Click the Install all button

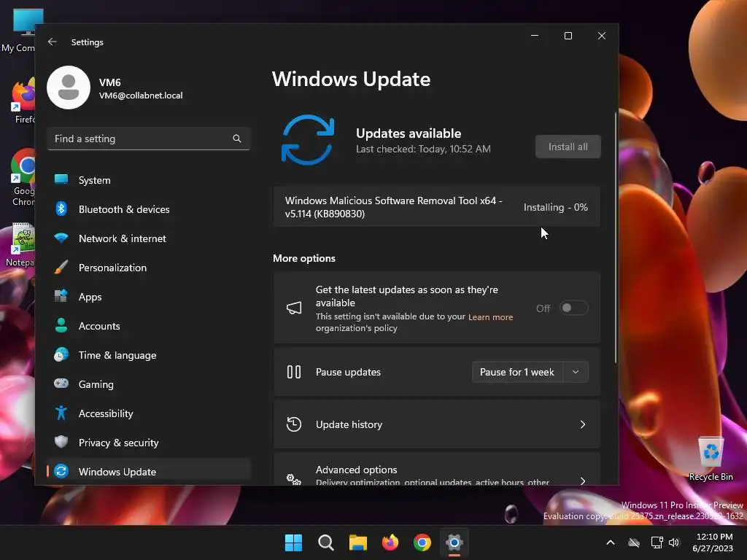[568, 147]
